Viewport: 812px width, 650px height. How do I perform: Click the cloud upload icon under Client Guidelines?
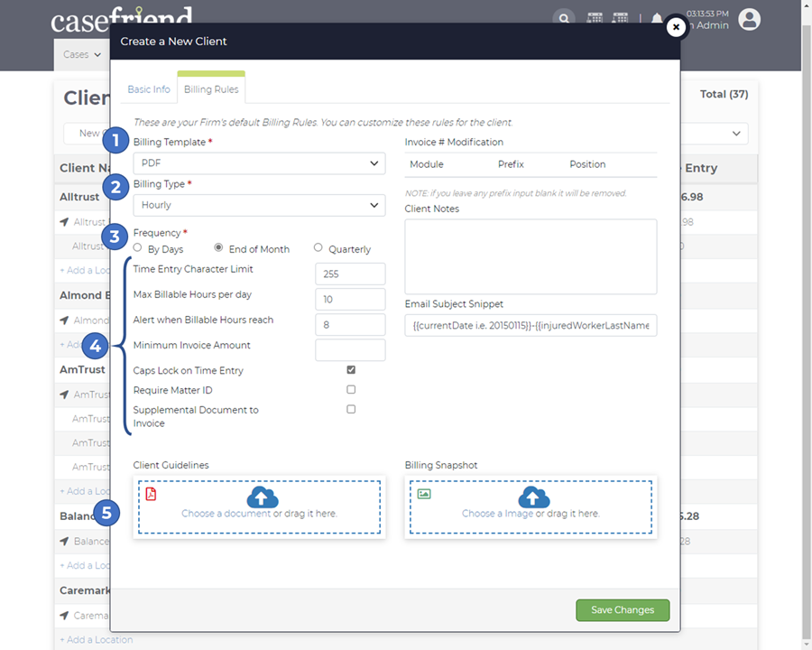262,497
